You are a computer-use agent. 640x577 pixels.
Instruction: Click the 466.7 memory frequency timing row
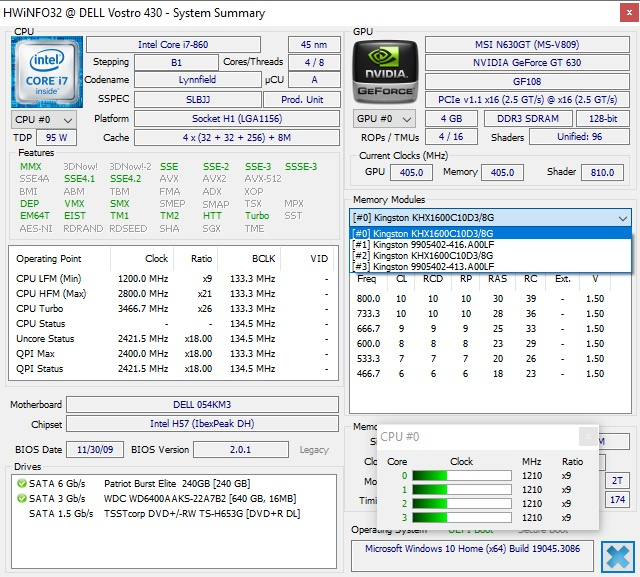490,374
